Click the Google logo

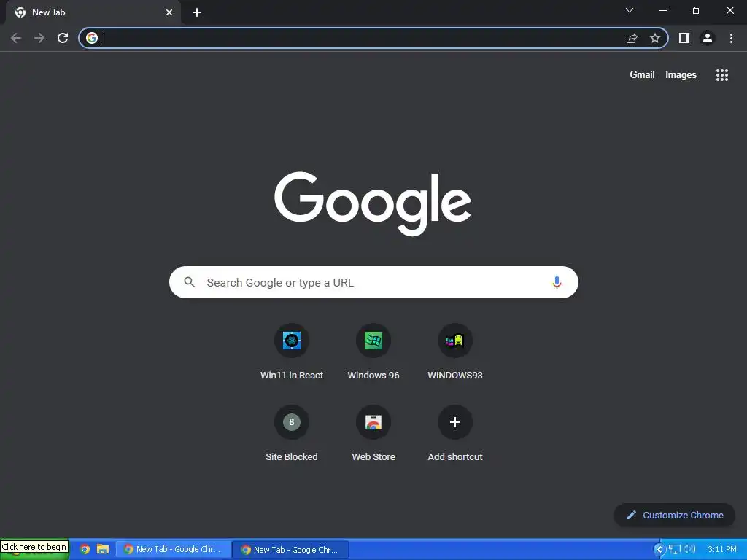[373, 204]
